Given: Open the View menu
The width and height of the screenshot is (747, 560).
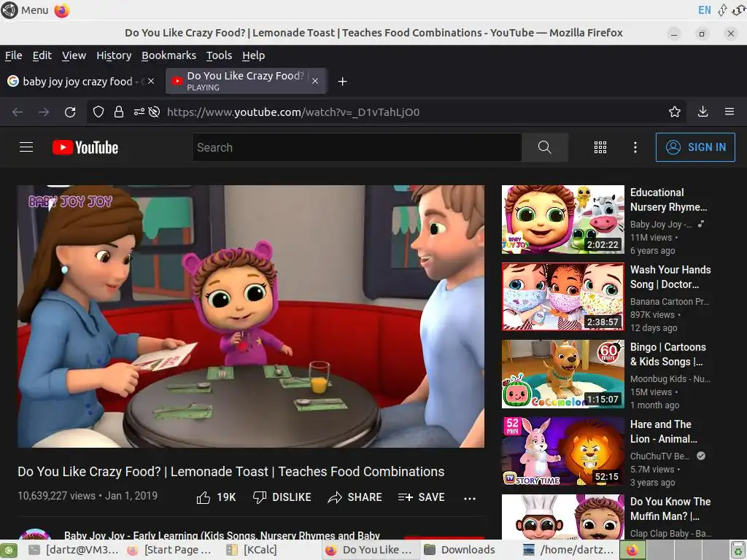Looking at the screenshot, I should (x=74, y=55).
